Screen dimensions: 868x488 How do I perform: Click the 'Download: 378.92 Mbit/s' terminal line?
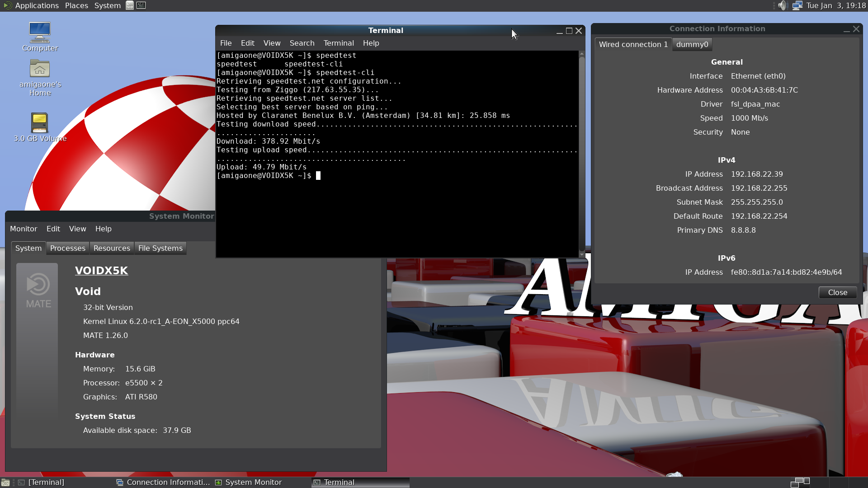[x=269, y=141]
